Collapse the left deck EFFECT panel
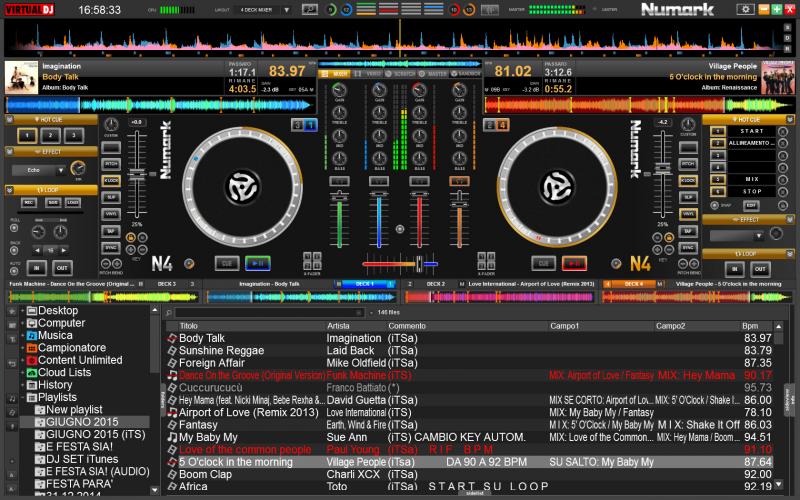This screenshot has height=500, width=800. pos(9,152)
